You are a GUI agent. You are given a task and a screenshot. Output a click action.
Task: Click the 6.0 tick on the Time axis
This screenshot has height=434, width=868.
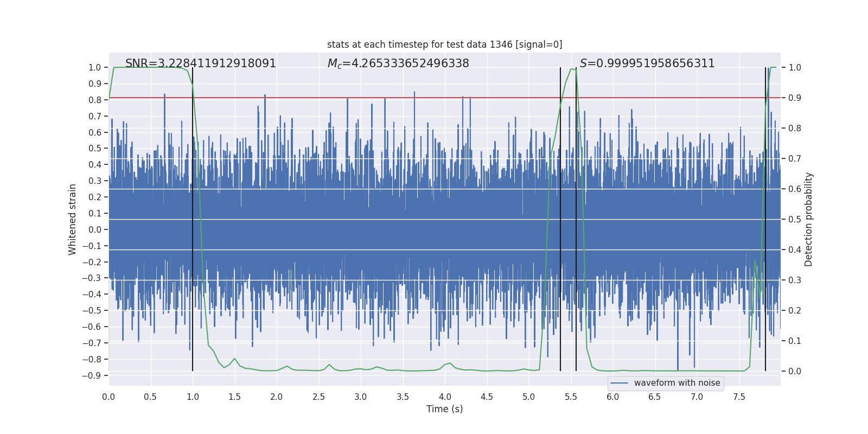click(x=613, y=397)
